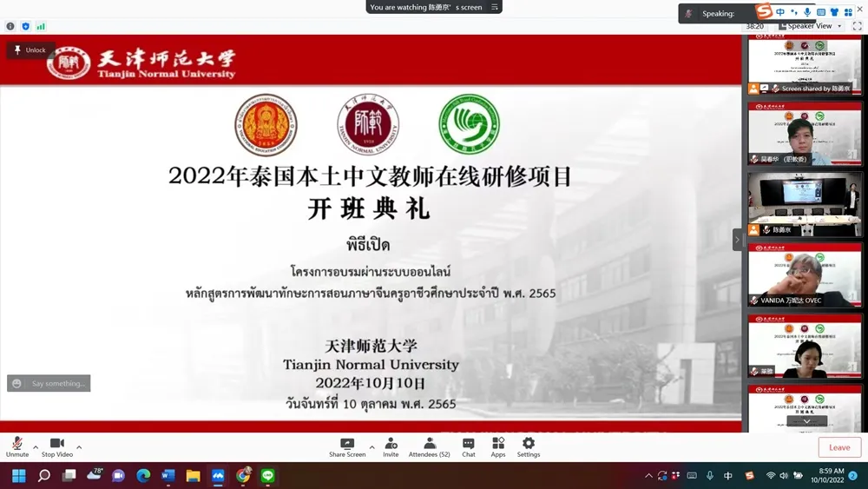Image resolution: width=868 pixels, height=489 pixels.
Task: Collapse the participant video panel arrow
Action: coord(737,240)
